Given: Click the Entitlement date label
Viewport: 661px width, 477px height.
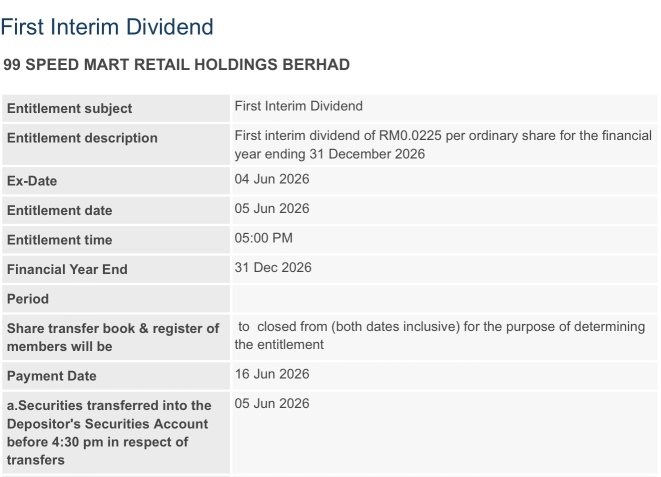Looking at the screenshot, I should (59, 210).
